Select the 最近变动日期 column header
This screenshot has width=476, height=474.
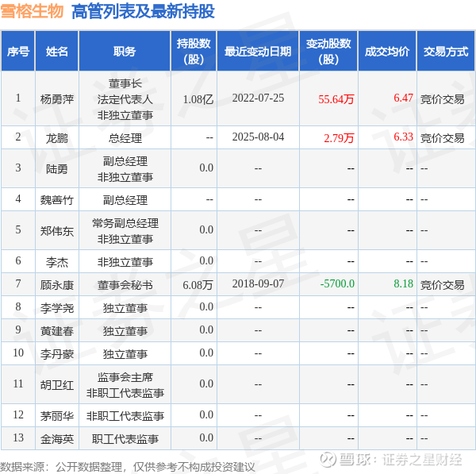coord(258,52)
